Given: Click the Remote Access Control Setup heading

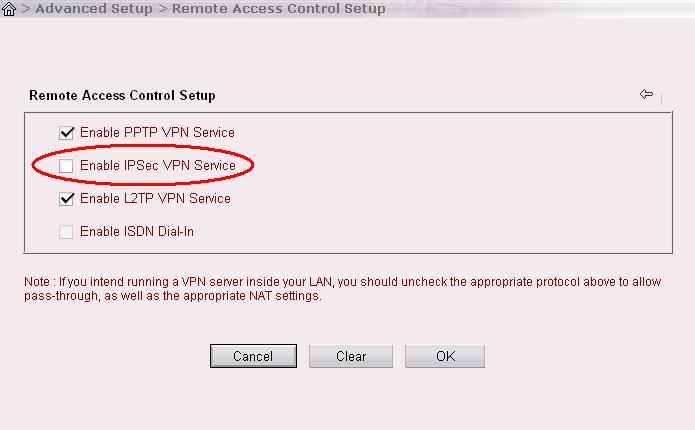Looking at the screenshot, I should point(122,95).
